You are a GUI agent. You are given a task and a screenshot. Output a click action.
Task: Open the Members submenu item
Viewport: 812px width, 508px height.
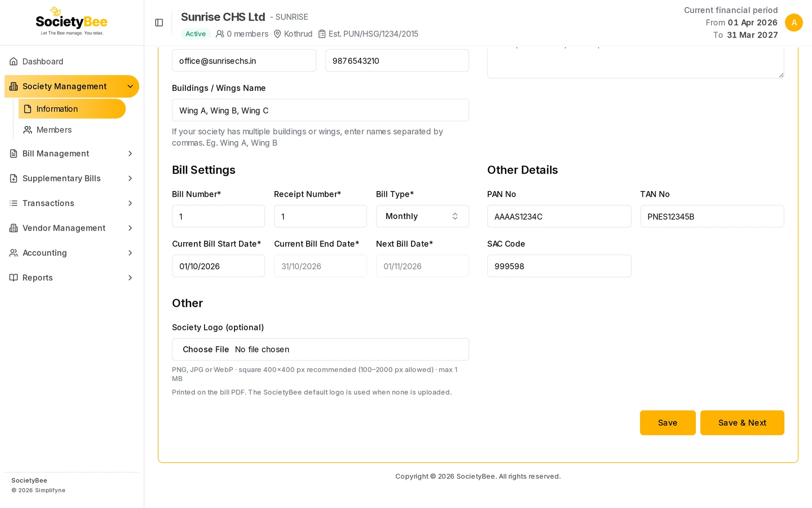[72, 130]
